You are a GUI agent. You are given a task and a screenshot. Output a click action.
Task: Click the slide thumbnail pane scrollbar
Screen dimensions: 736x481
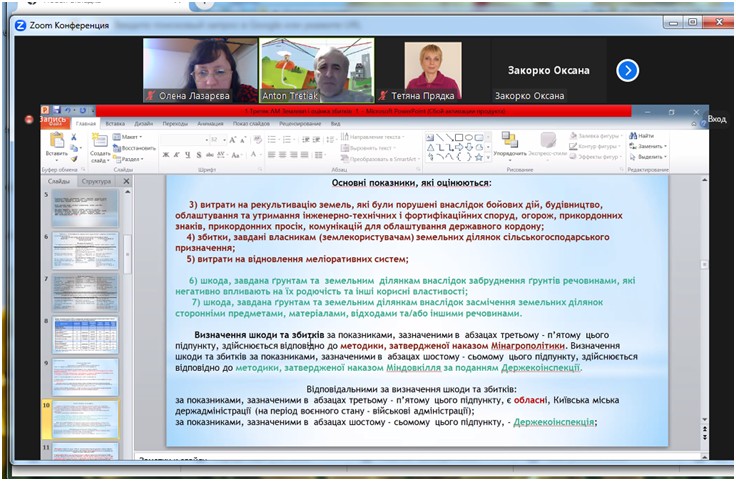tap(127, 254)
